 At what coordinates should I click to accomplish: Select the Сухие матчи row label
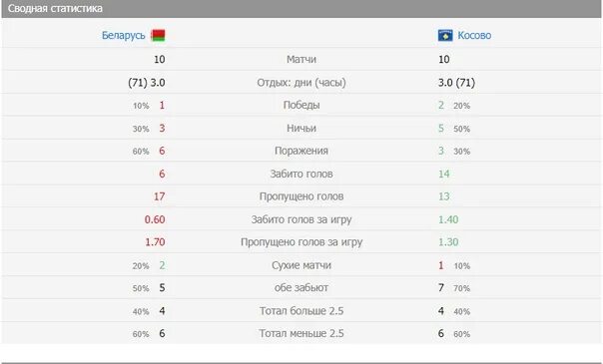[x=301, y=265]
